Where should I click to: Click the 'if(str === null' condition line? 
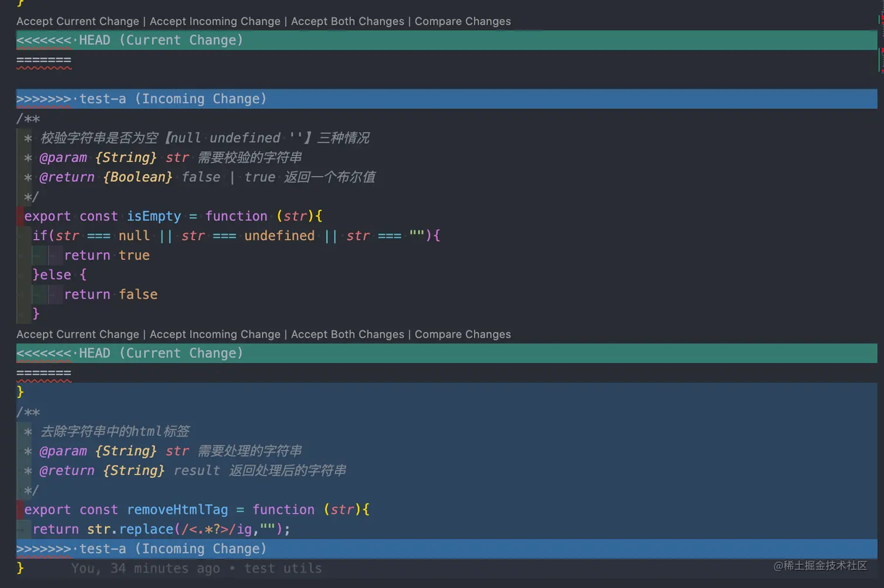(236, 236)
